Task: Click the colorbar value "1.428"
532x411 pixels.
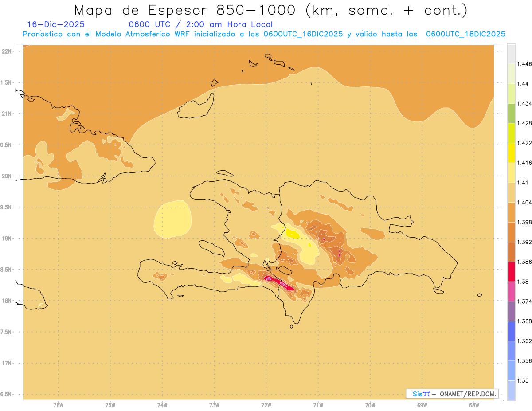Action: 524,123
